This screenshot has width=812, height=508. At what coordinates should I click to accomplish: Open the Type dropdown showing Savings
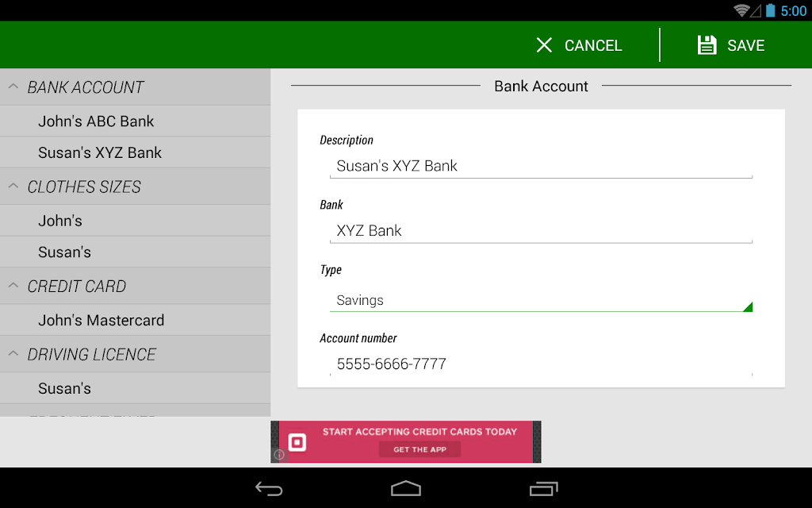541,300
